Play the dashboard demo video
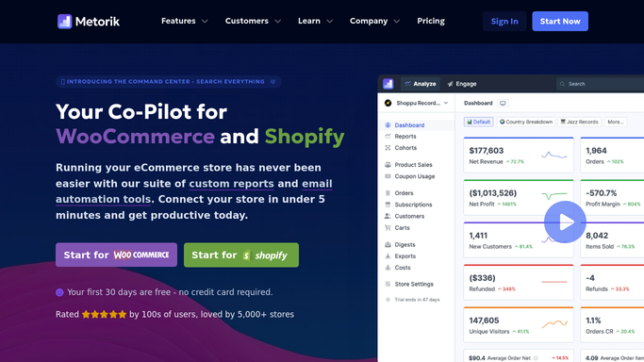Image resolution: width=644 pixels, height=362 pixels. click(565, 222)
